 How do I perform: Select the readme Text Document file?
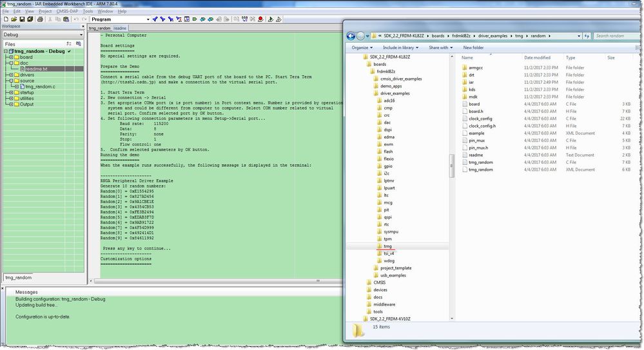point(476,155)
